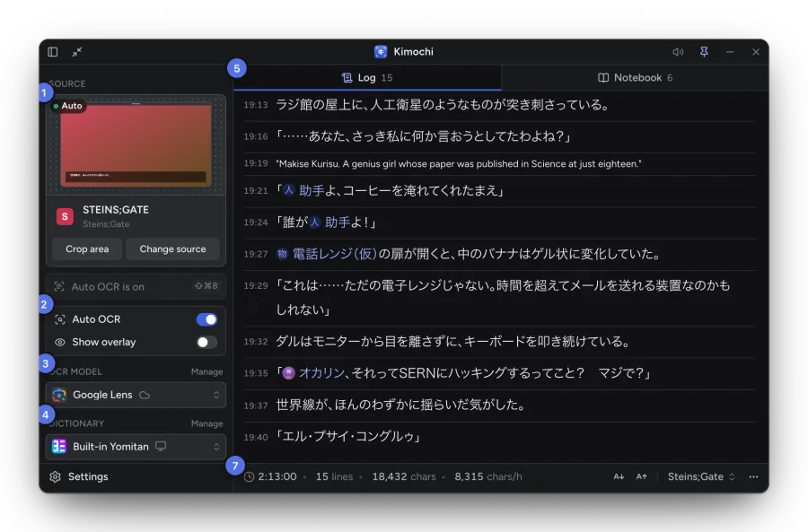Open Settings with the gear icon
This screenshot has height=532, width=808.
(55, 476)
